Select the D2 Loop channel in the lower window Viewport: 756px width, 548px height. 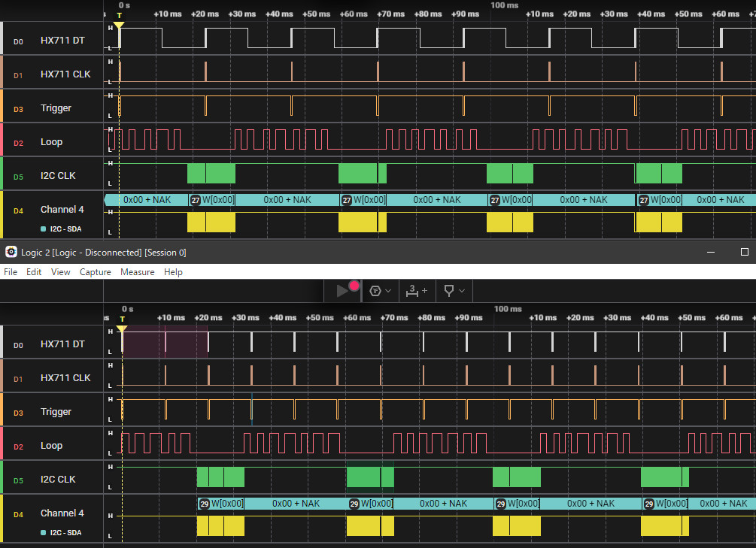[x=52, y=445]
